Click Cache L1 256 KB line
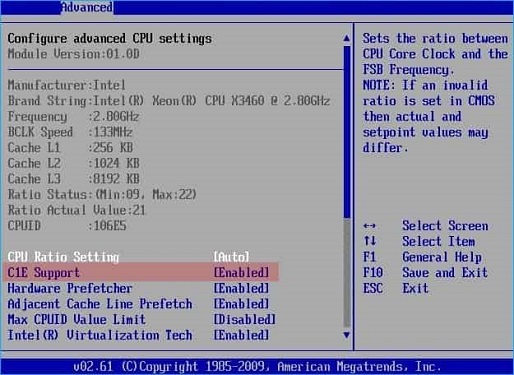This screenshot has width=514, height=375. (x=70, y=148)
